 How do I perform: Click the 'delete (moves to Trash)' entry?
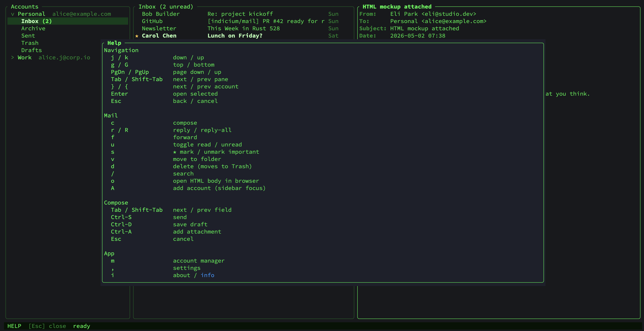213,167
